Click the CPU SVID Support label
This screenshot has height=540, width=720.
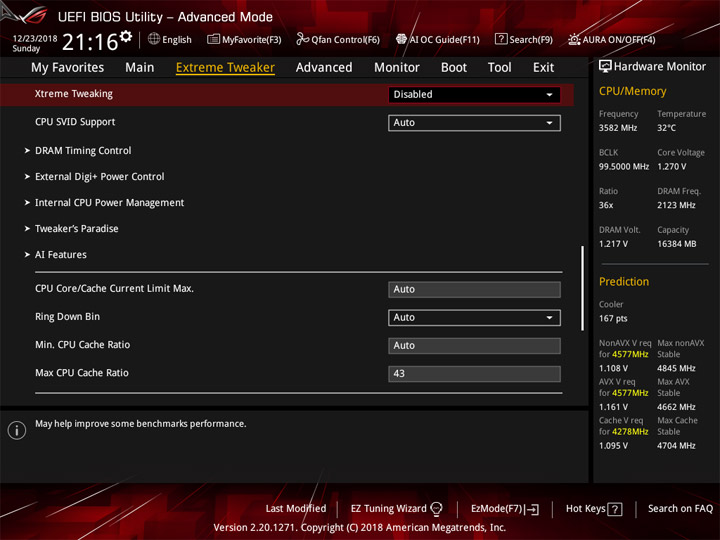coord(75,122)
